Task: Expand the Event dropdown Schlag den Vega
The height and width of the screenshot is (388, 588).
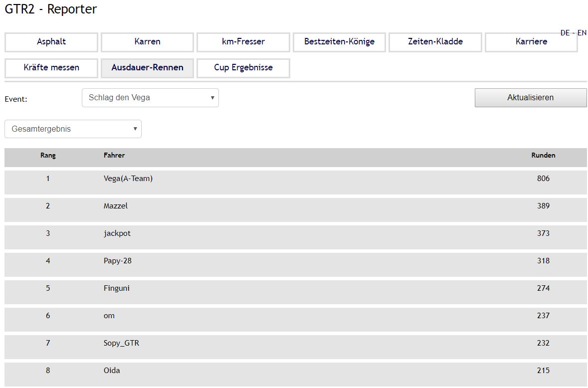Action: tap(150, 98)
